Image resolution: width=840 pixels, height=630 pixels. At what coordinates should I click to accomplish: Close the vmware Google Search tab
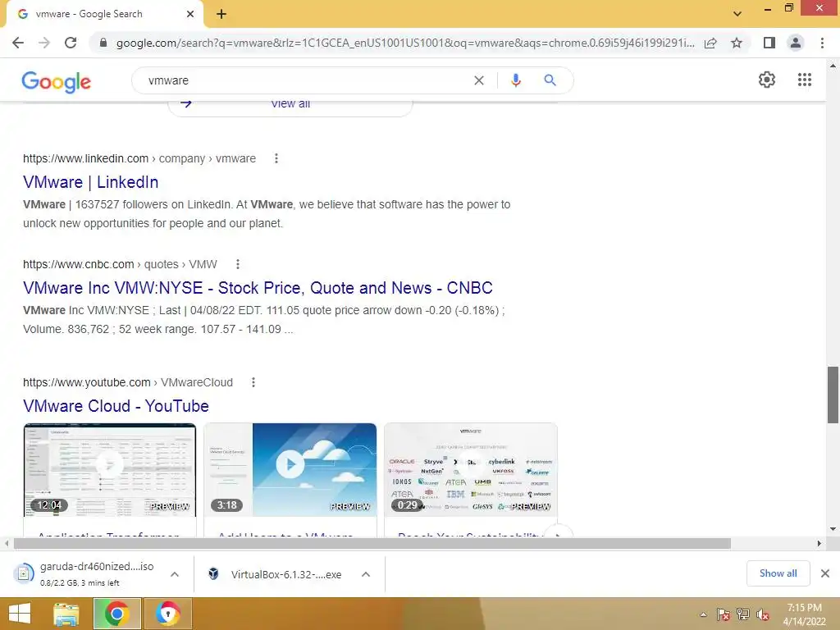(190, 14)
